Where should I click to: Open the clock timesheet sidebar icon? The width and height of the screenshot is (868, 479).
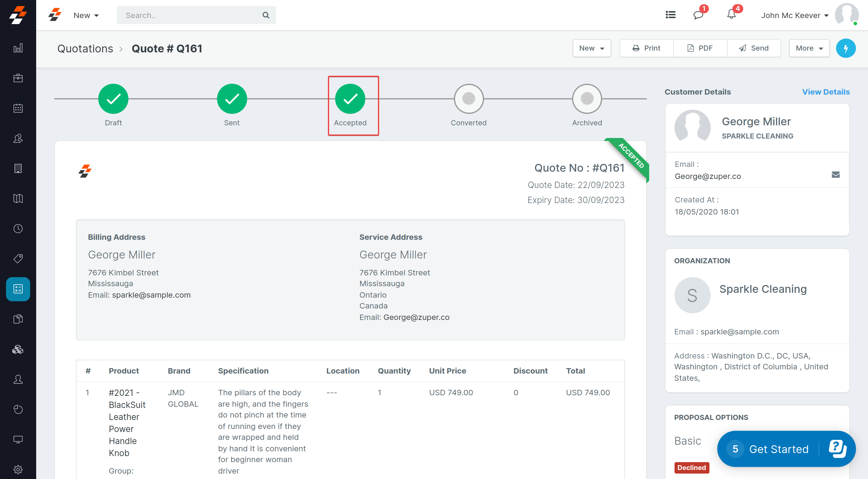click(18, 229)
